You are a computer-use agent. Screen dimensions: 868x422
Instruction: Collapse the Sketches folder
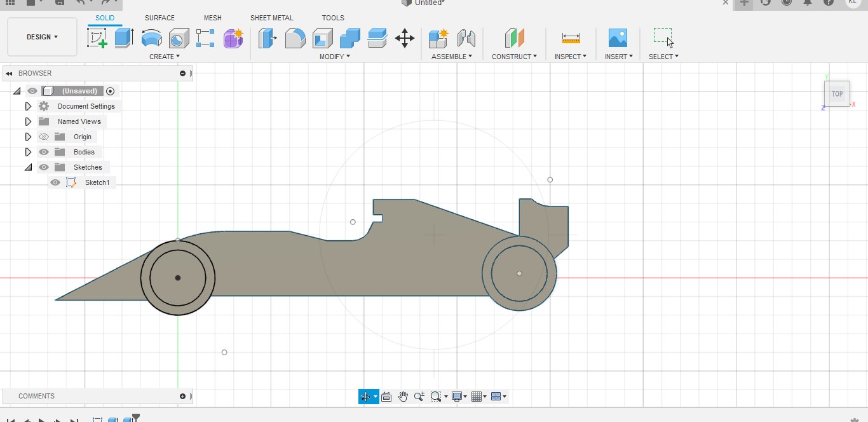[28, 167]
